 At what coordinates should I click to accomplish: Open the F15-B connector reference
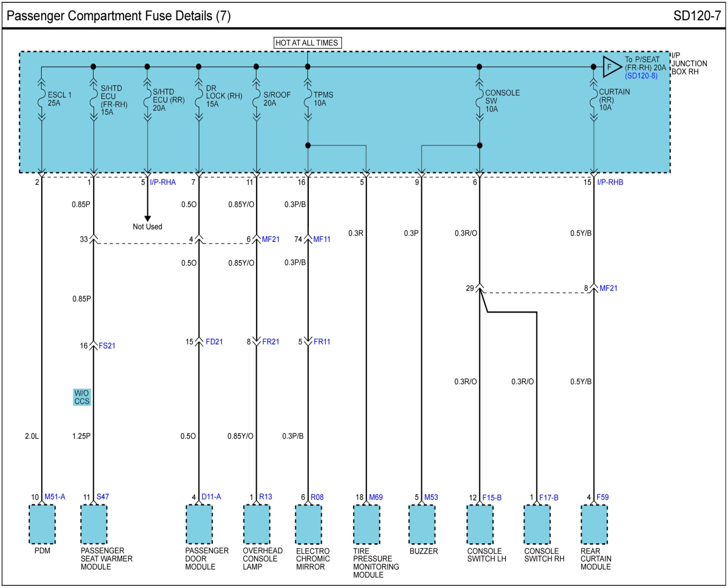[492, 498]
